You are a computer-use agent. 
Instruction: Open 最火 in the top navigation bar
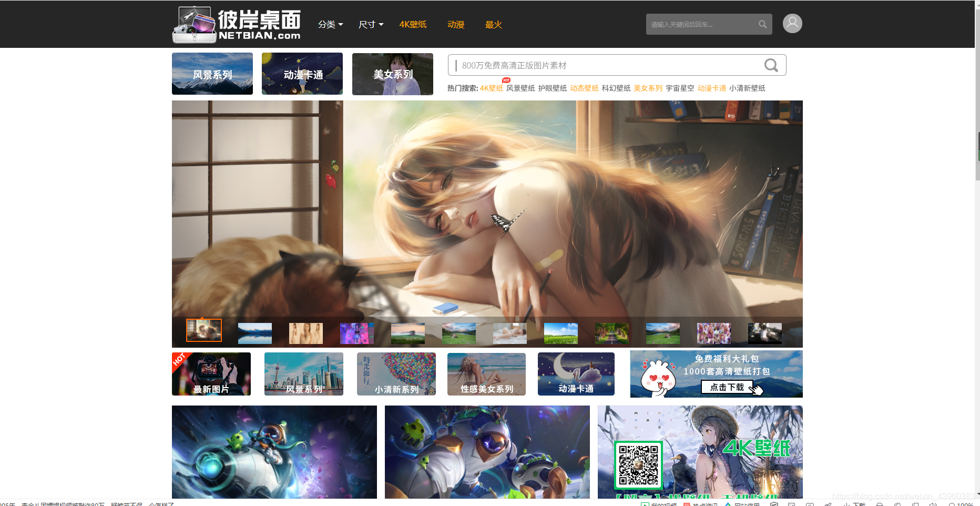[493, 24]
